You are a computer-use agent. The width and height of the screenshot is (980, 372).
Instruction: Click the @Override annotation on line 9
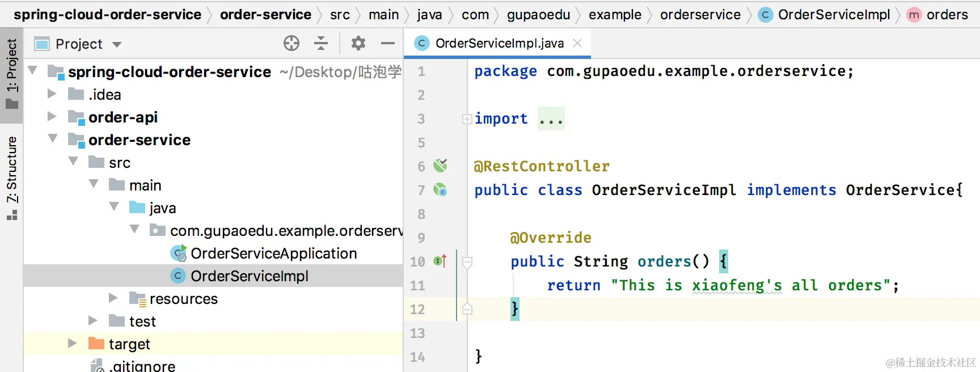(551, 238)
